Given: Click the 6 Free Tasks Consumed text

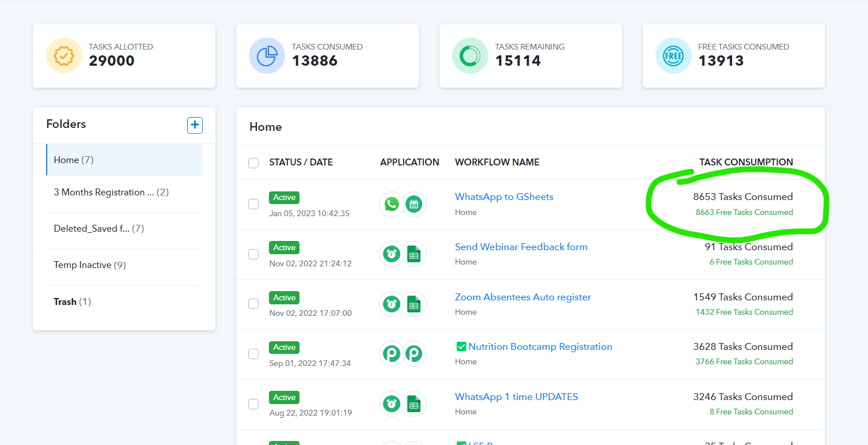Looking at the screenshot, I should point(751,262).
